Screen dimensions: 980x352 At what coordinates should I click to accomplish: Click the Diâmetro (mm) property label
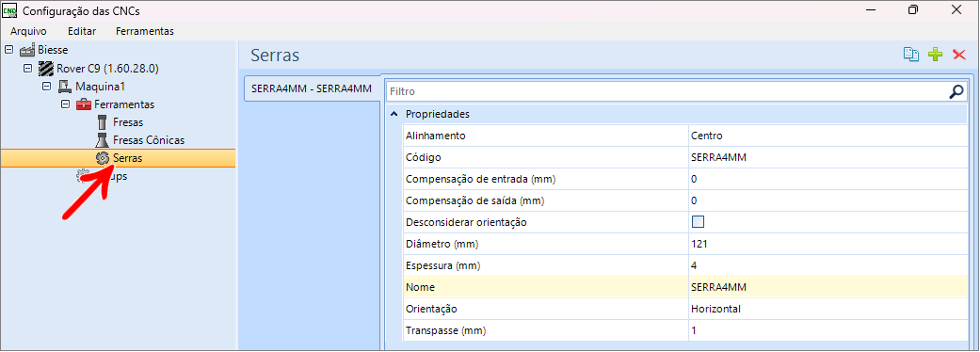[442, 244]
